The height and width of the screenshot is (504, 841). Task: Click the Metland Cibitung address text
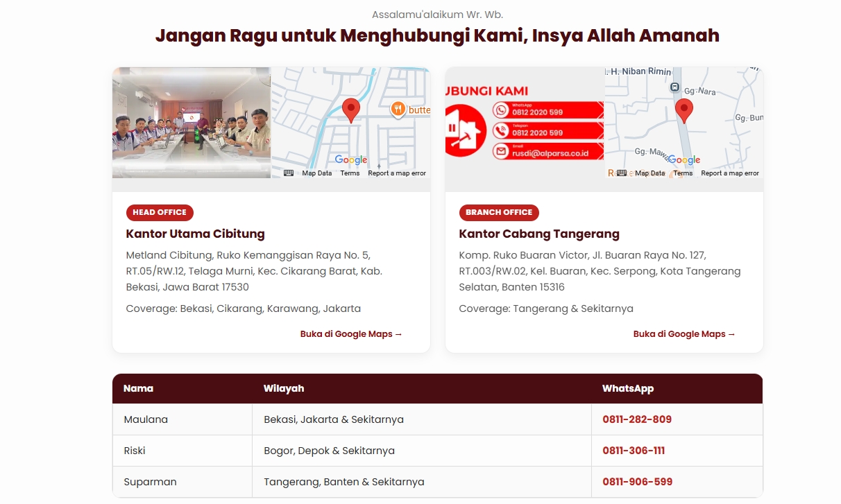coord(255,271)
